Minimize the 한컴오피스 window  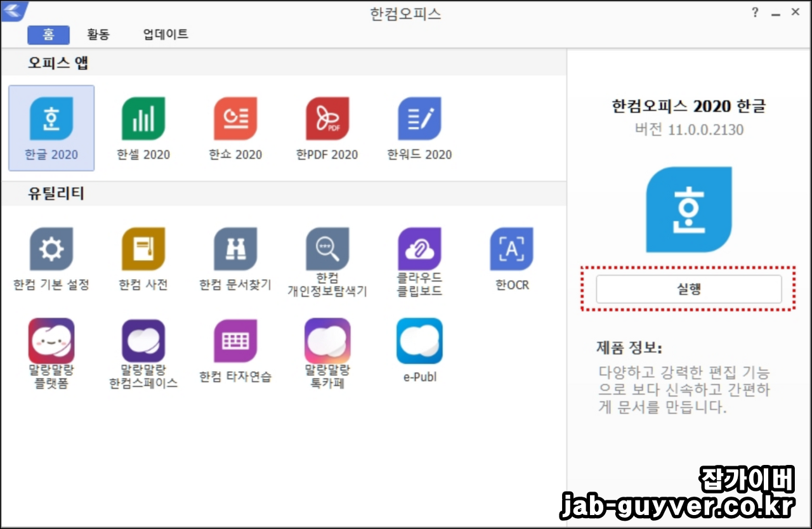click(x=775, y=13)
